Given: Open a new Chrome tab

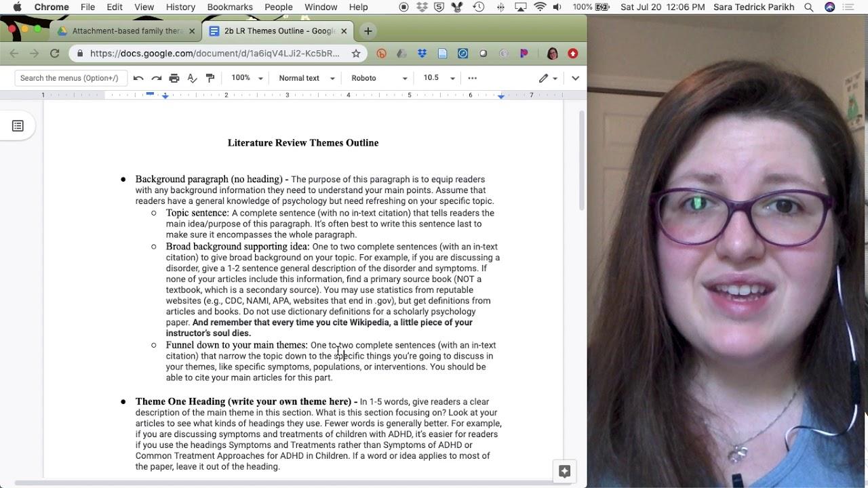Looking at the screenshot, I should coord(368,31).
